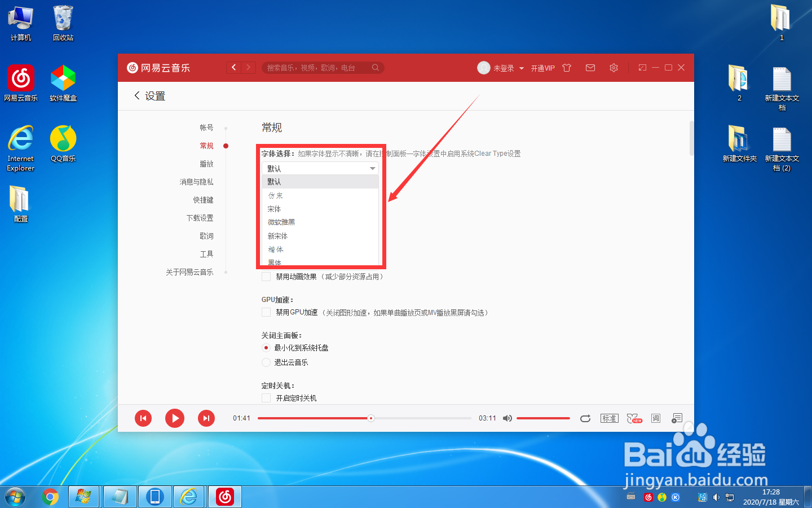Go to 下载设置 section
812x508 pixels.
click(x=200, y=218)
